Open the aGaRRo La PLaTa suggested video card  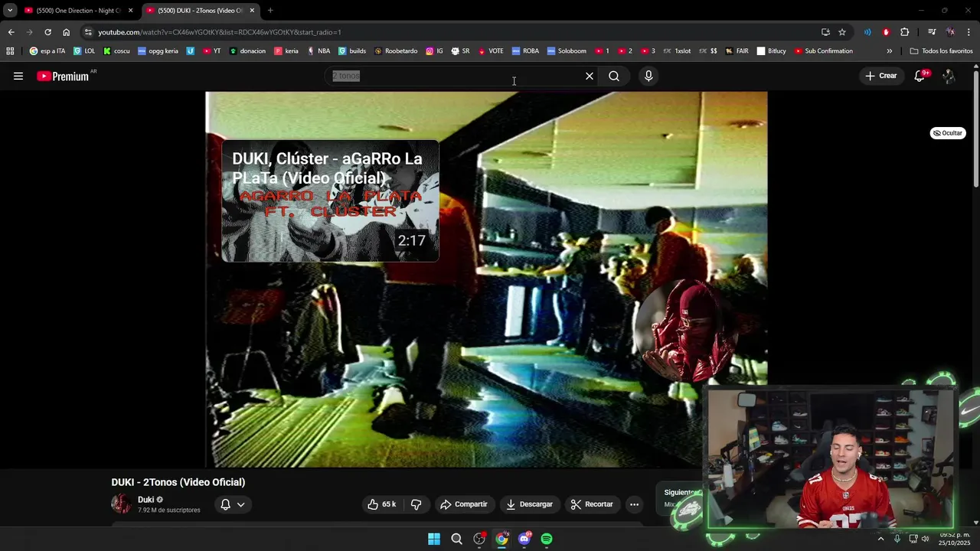(x=330, y=201)
